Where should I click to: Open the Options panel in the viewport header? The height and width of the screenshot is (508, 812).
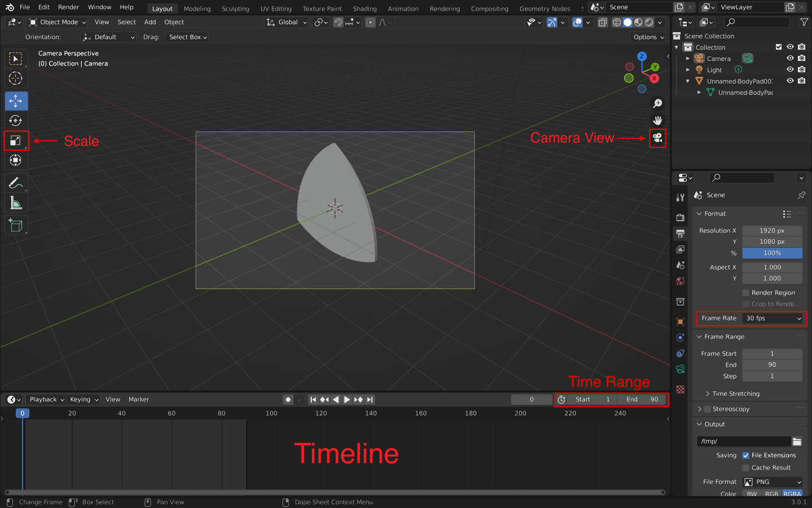[x=647, y=37]
